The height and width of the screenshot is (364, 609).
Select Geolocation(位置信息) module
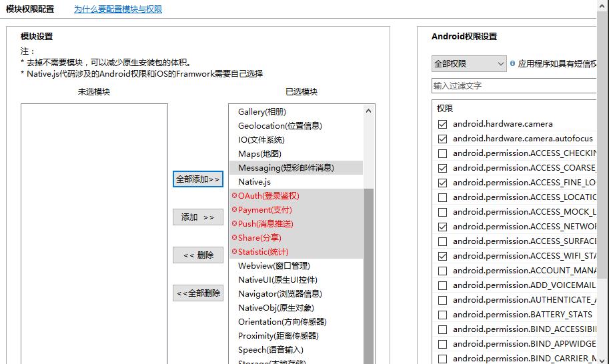(296, 126)
